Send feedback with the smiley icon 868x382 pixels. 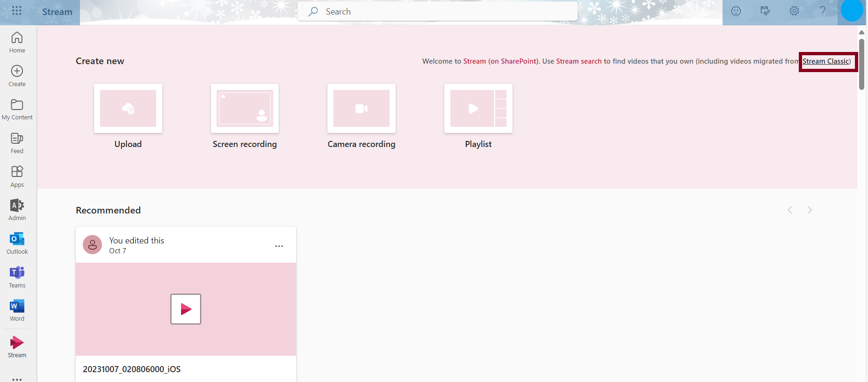[736, 11]
